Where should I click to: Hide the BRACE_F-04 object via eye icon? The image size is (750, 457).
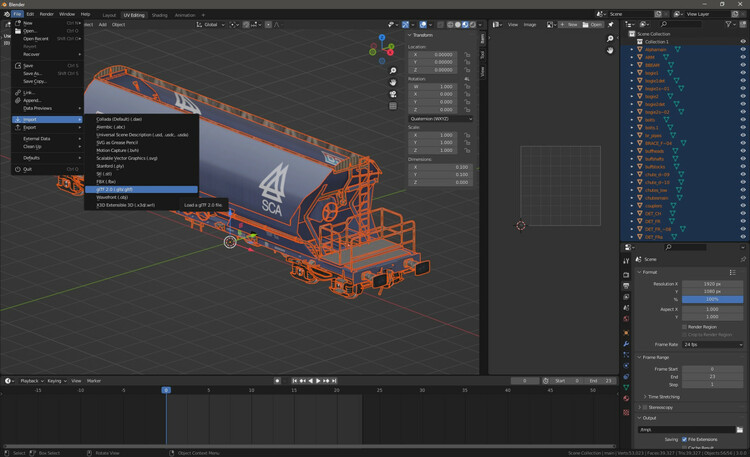(x=743, y=143)
